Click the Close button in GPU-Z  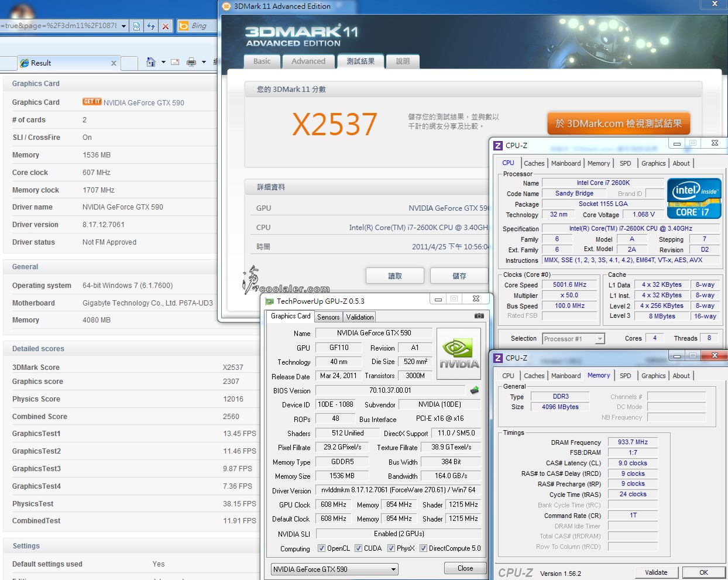tap(465, 568)
